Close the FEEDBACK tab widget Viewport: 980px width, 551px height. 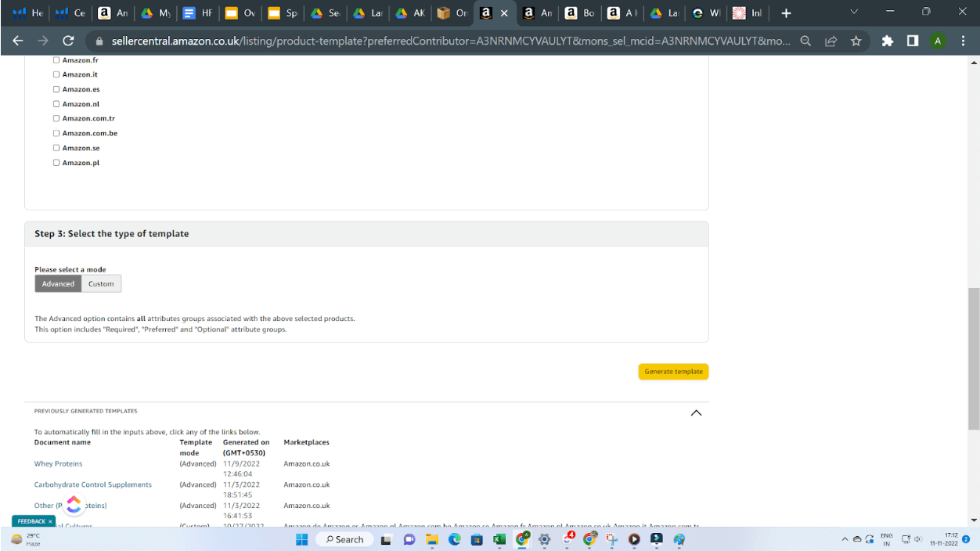point(50,521)
